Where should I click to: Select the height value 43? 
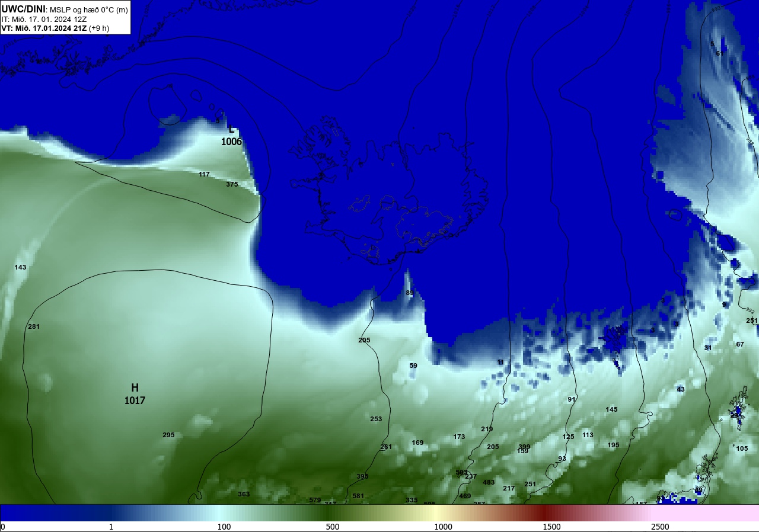click(x=681, y=389)
